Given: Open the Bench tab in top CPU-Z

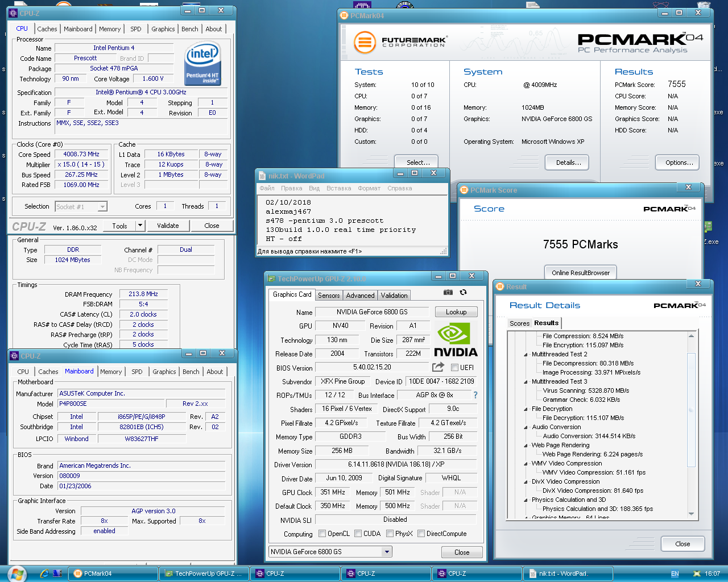Looking at the screenshot, I should pyautogui.click(x=190, y=29).
